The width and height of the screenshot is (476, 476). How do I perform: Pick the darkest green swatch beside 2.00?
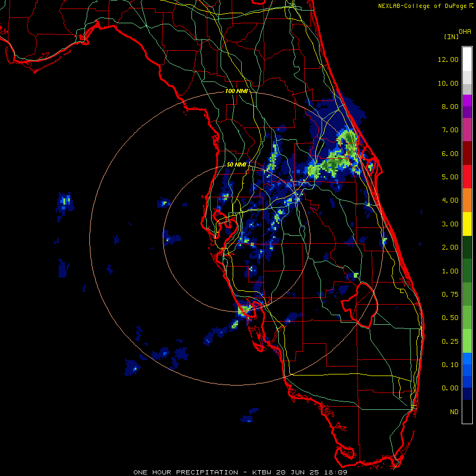pos(467,247)
